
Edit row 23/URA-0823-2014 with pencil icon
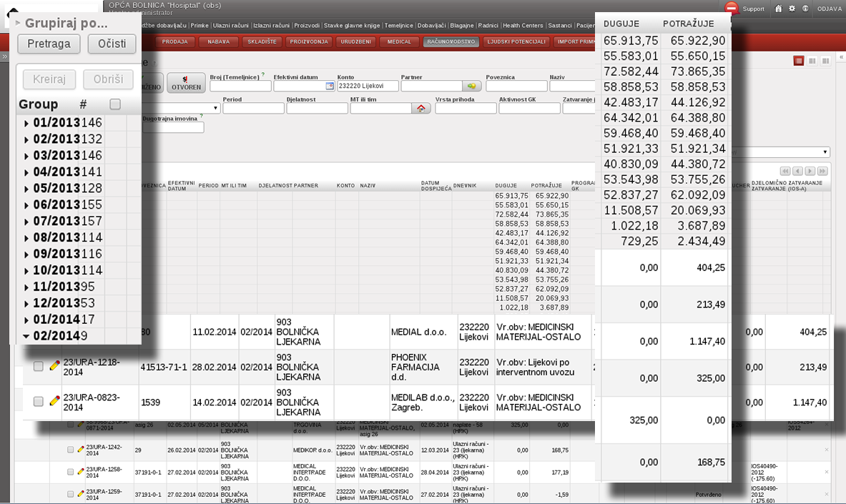(54, 401)
